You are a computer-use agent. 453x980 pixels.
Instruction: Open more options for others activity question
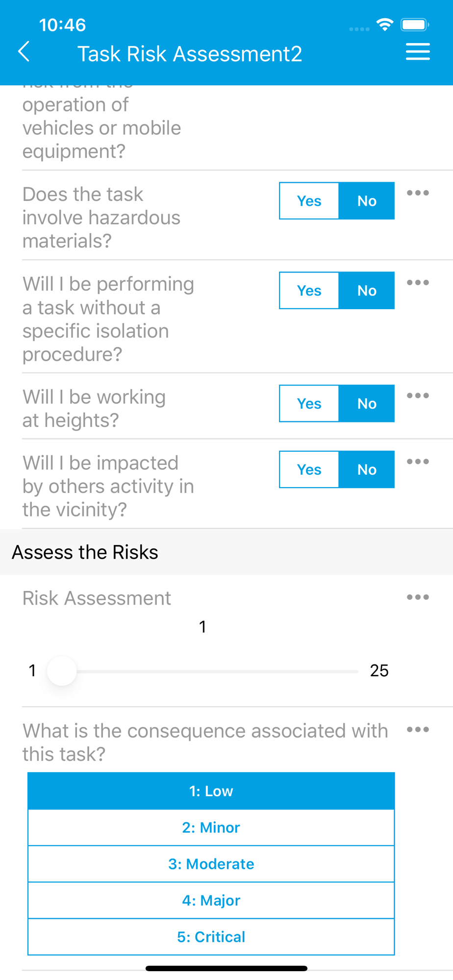point(418,462)
